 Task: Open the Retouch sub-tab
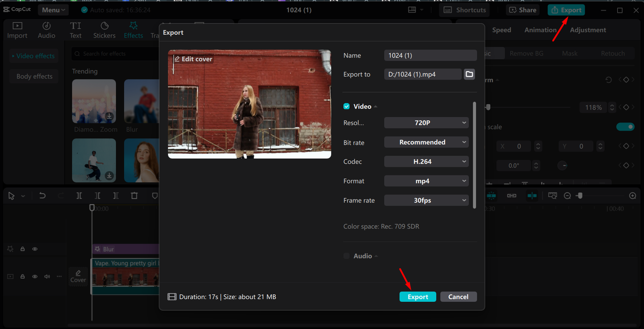pyautogui.click(x=612, y=53)
